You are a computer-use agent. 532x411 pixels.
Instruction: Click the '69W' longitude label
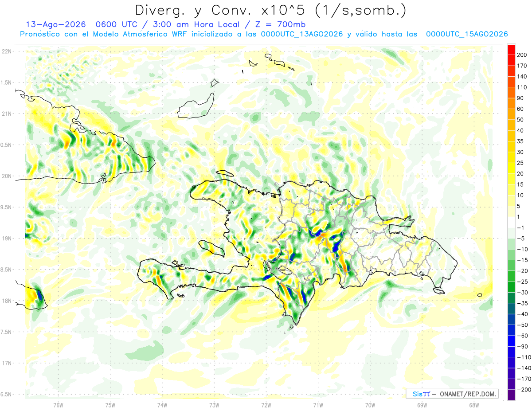pos(422,405)
